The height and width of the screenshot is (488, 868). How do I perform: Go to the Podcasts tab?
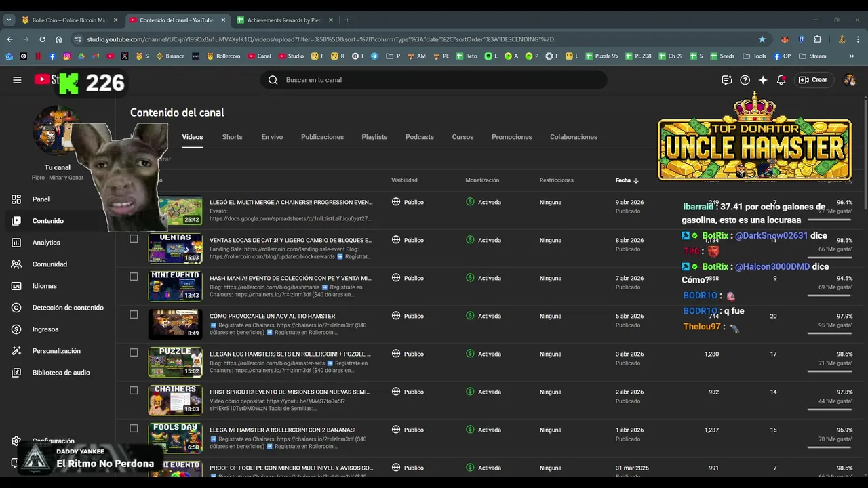(x=420, y=137)
